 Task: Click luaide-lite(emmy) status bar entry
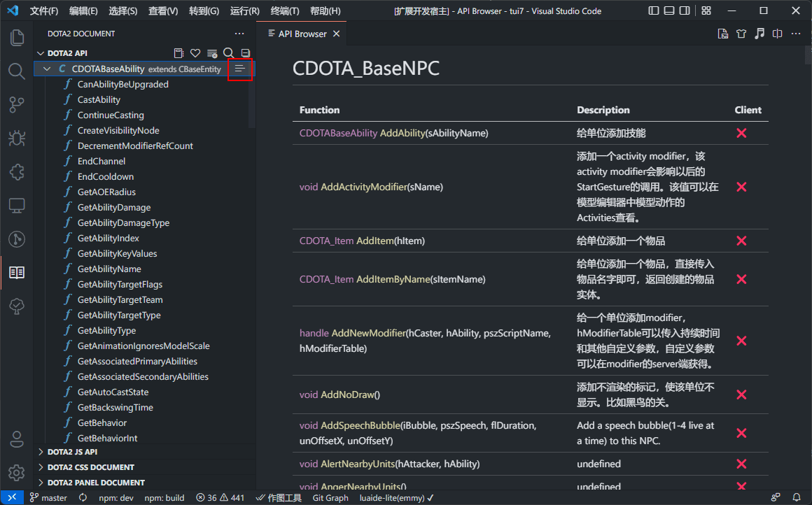tap(397, 498)
